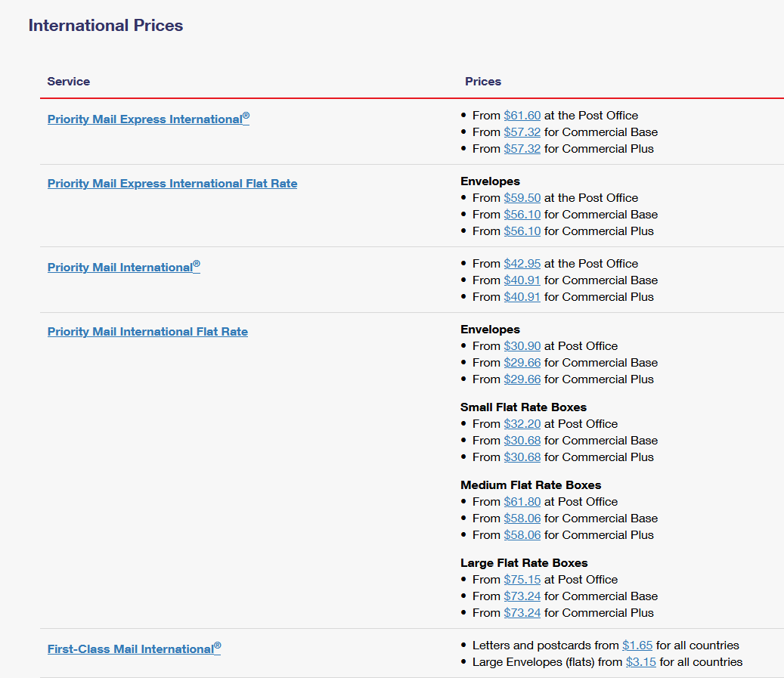Open the $61.80 Medium Flat Rate price
Screen dimensions: 784x678
click(522, 502)
